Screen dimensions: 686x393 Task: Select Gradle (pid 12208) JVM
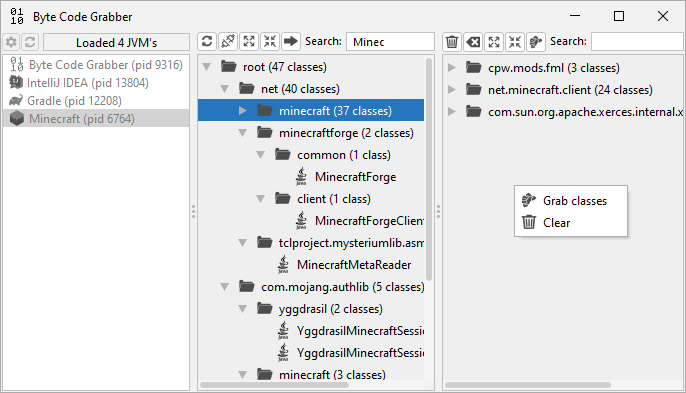(96, 101)
